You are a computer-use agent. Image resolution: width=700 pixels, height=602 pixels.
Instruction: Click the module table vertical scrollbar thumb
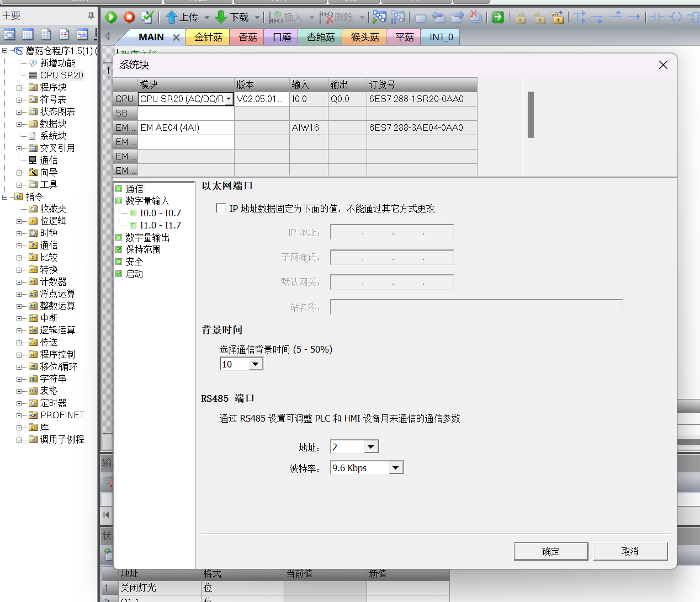(531, 114)
